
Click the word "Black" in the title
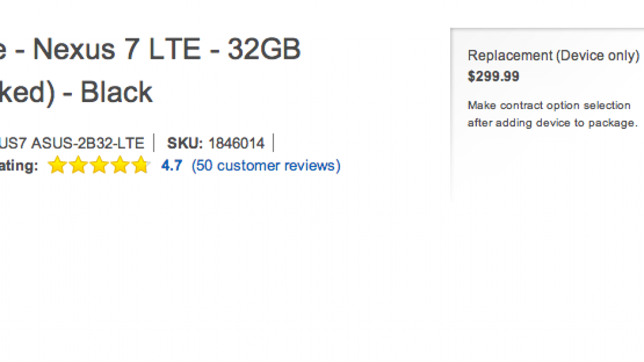[116, 92]
